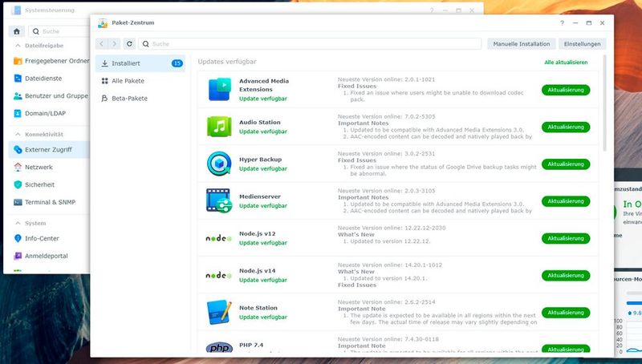Click Update verfügbar under Note Station
This screenshot has height=364, width=642.
(263, 317)
